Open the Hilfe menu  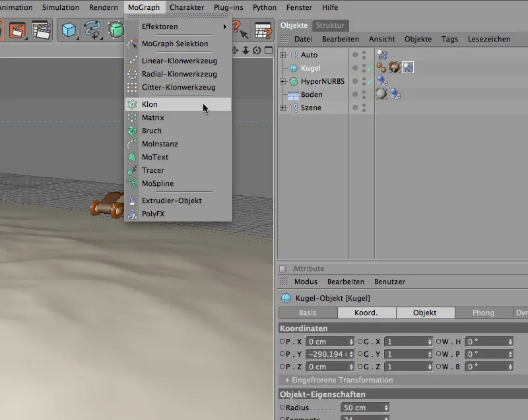coord(329,7)
